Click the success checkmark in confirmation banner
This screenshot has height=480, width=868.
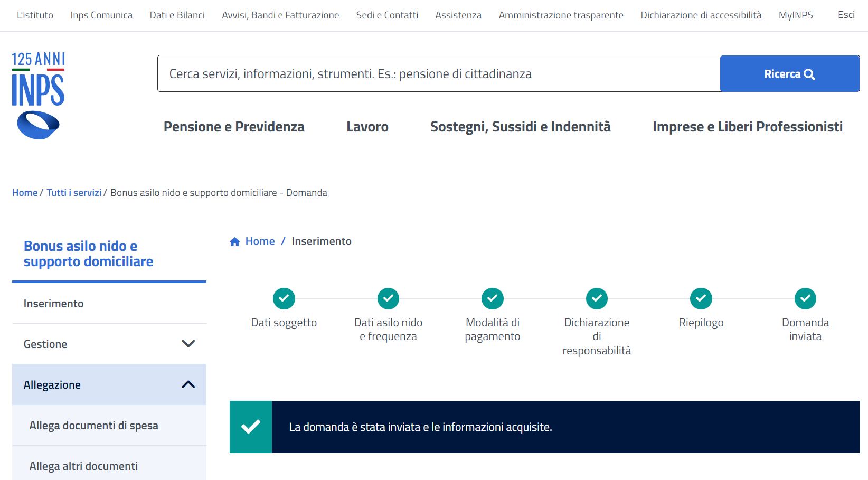pos(251,427)
